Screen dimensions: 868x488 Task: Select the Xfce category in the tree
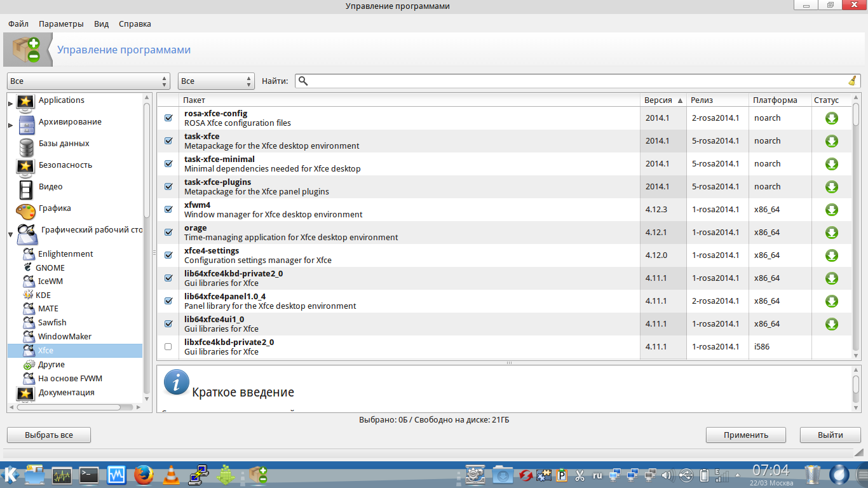coord(75,351)
